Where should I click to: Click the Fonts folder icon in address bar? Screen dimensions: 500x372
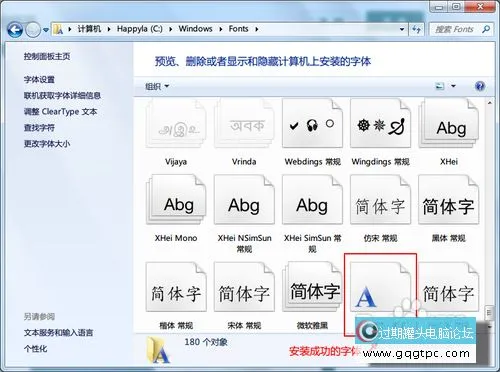pyautogui.click(x=58, y=29)
